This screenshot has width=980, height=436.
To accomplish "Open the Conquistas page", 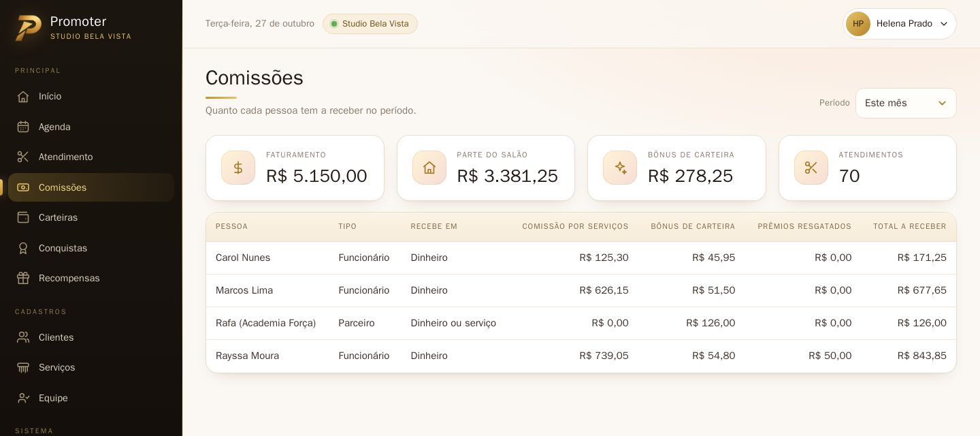I will click(x=91, y=248).
